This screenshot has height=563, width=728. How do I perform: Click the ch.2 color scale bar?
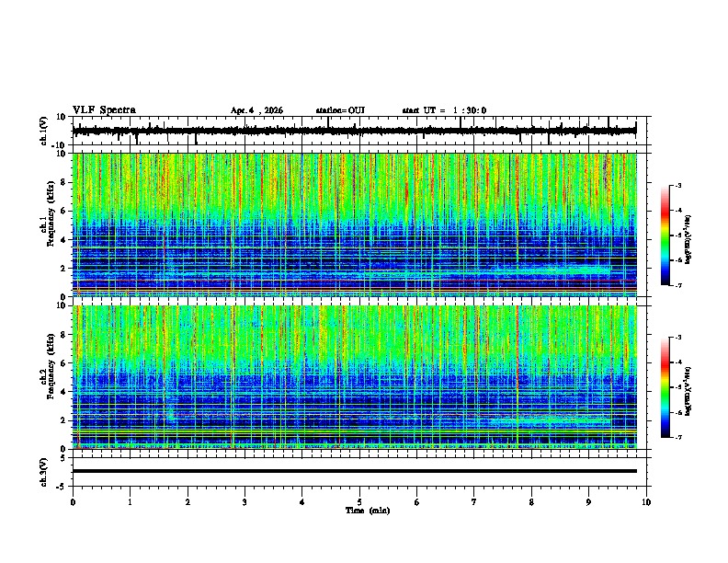point(665,387)
